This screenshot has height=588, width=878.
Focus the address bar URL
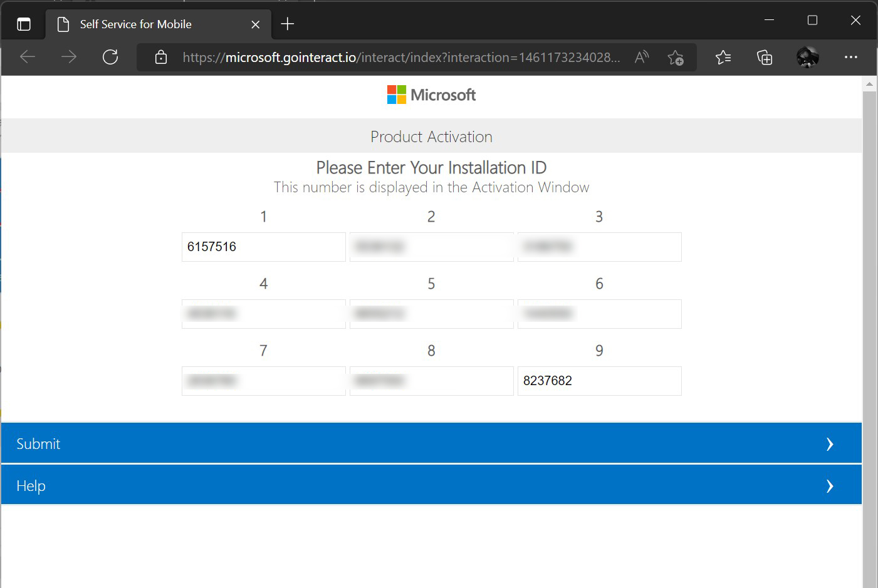tap(401, 58)
